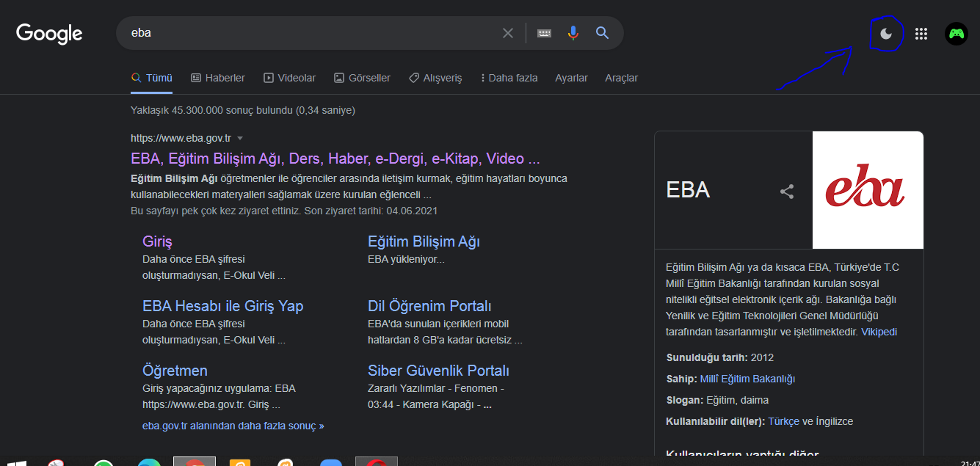This screenshot has height=466, width=980.
Task: Click 'eba.gov.tr alanından daha fazla sonuç »'
Action: click(233, 426)
